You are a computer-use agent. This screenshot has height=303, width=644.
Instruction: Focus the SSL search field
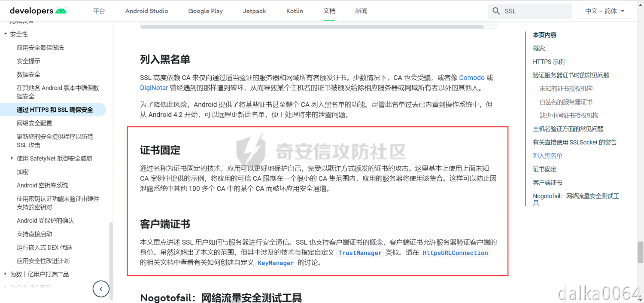point(530,11)
